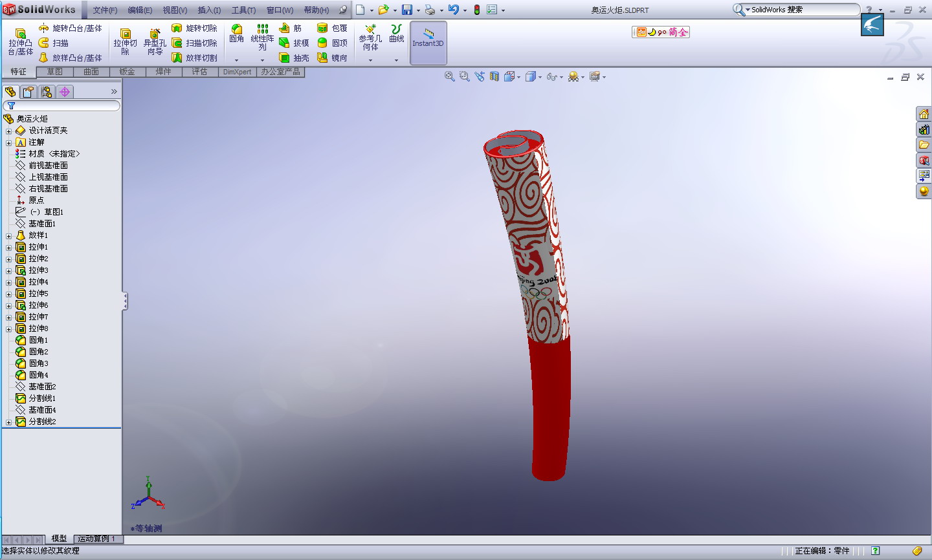Click the 包覆 wrap tool
This screenshot has width=932, height=560.
pos(332,28)
